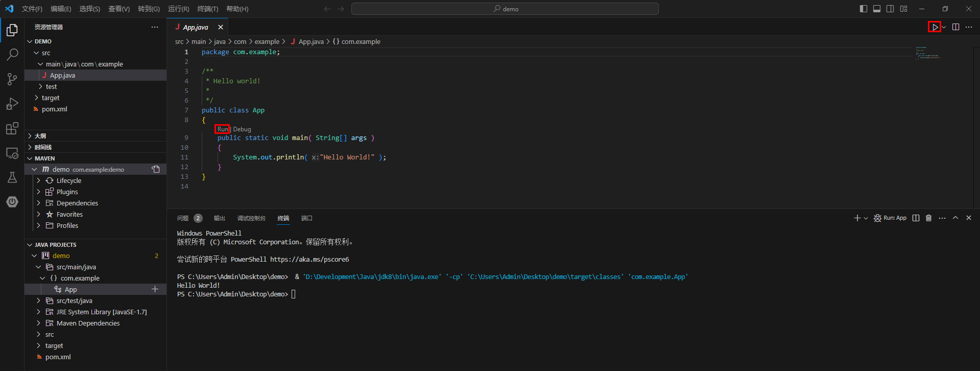Open pom icon on Maven demo row
The height and width of the screenshot is (371, 980).
click(x=156, y=169)
